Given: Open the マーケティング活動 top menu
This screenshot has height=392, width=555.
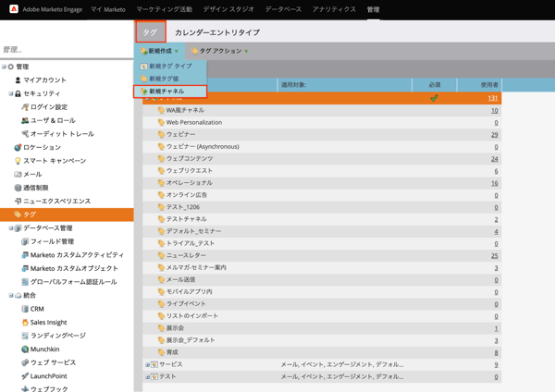Looking at the screenshot, I should point(165,9).
